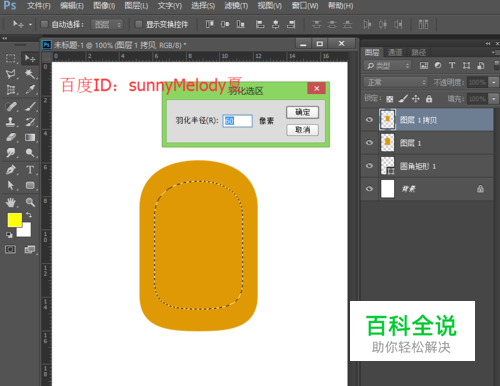Select the Move tool in toolbox
This screenshot has width=500, height=386.
tap(30, 58)
